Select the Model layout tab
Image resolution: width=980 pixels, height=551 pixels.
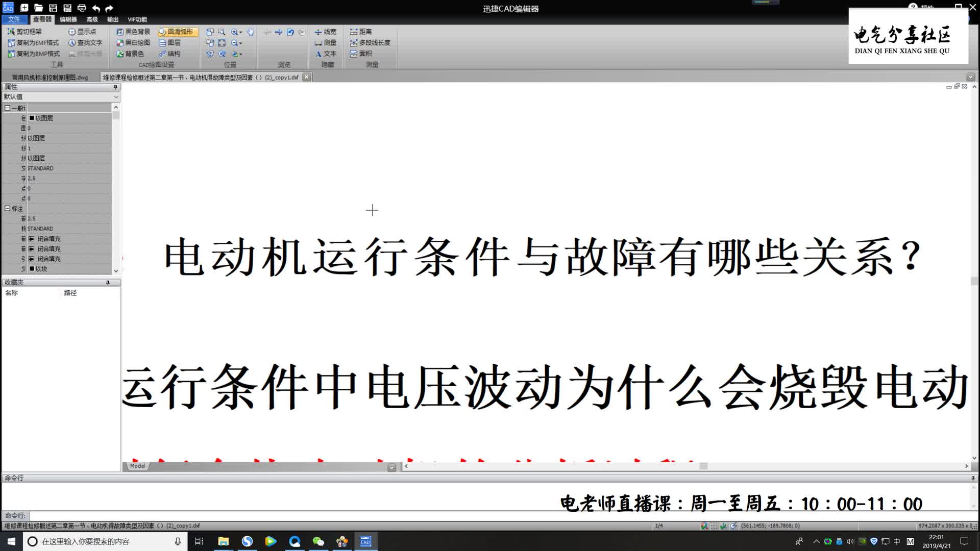(137, 466)
